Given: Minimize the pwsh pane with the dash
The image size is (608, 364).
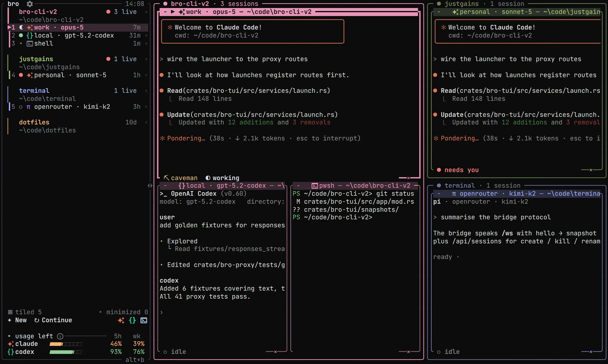Looking at the screenshot, I should [x=298, y=186].
